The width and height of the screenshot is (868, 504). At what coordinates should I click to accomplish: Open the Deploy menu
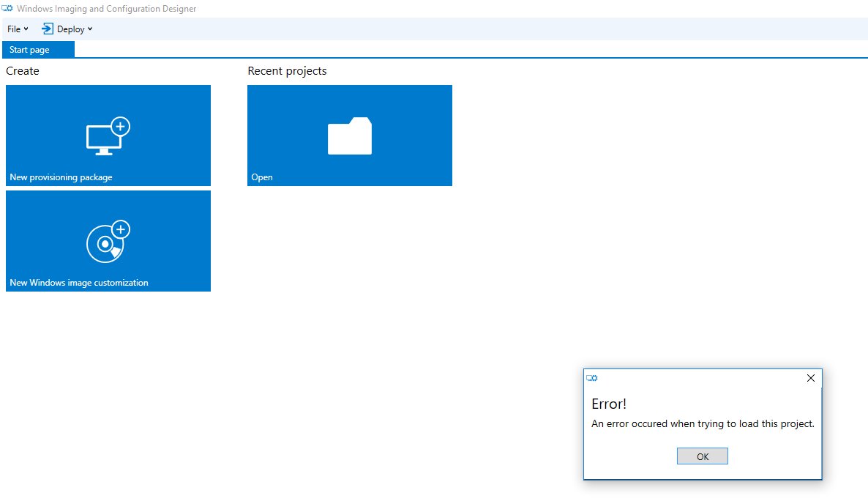(71, 29)
